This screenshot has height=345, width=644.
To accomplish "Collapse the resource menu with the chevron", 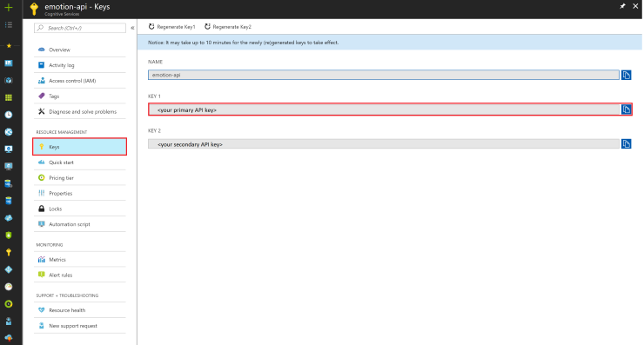I will (x=132, y=28).
